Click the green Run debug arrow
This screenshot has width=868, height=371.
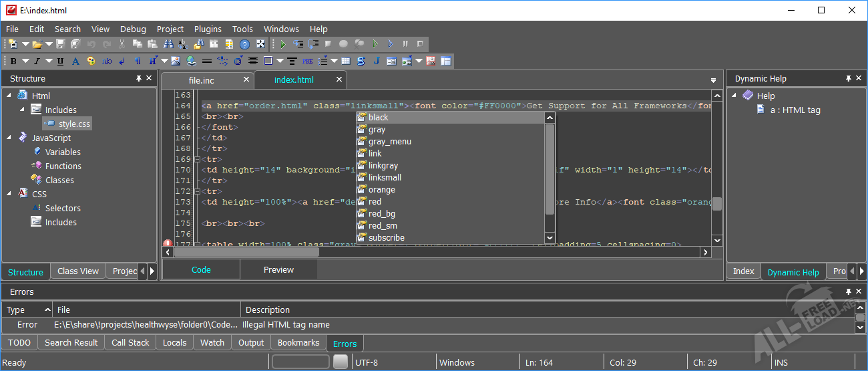(x=283, y=44)
